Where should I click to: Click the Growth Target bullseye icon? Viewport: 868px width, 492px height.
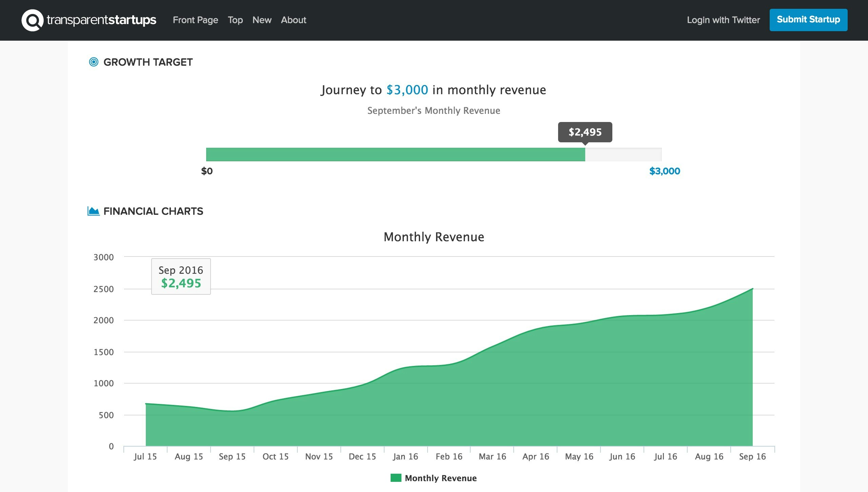click(94, 62)
